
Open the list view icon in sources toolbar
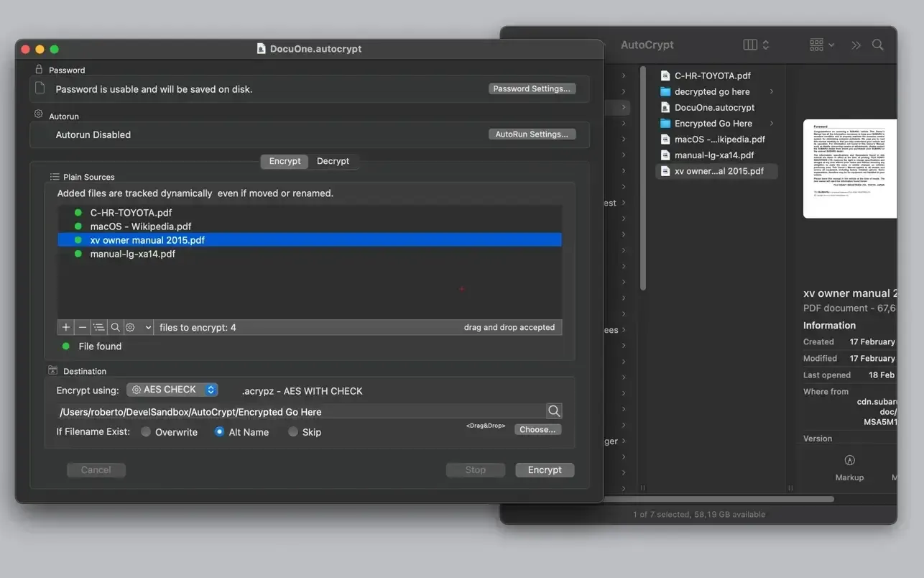click(98, 327)
